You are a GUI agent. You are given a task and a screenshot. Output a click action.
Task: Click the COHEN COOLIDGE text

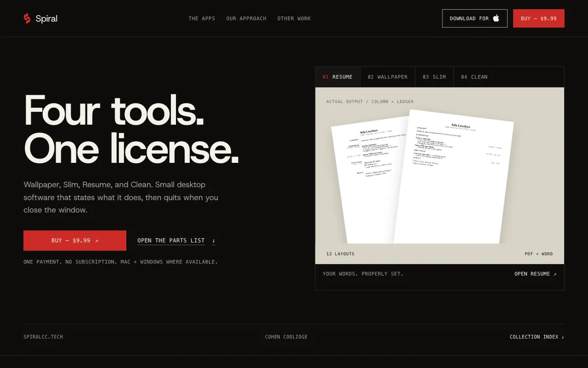tap(286, 337)
